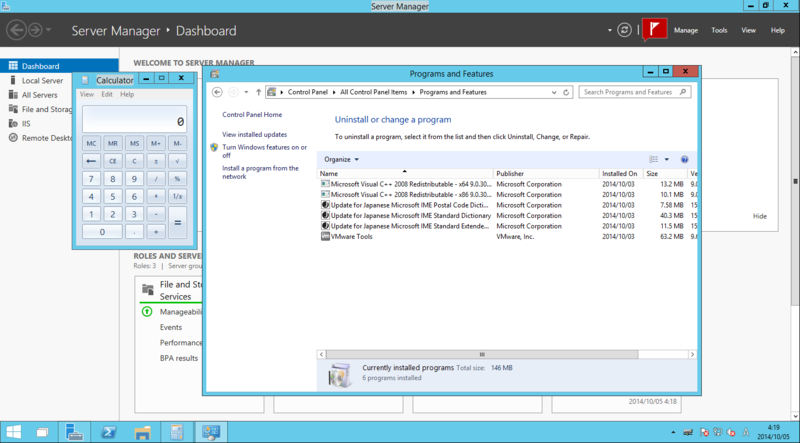Click Turn Windows features on or off
The width and height of the screenshot is (800, 443).
pos(264,151)
